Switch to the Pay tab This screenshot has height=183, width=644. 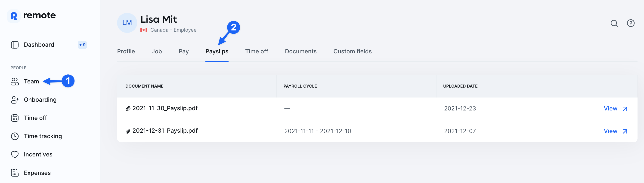tap(184, 52)
